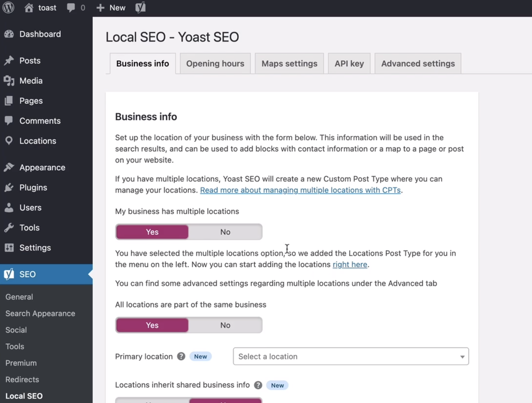The height and width of the screenshot is (403, 532).
Task: Switch to the Advanced settings tab
Action: click(418, 63)
